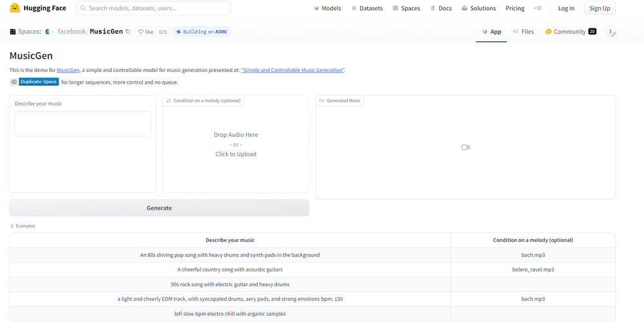Click the Generate button
This screenshot has height=328, width=644.
(x=159, y=208)
